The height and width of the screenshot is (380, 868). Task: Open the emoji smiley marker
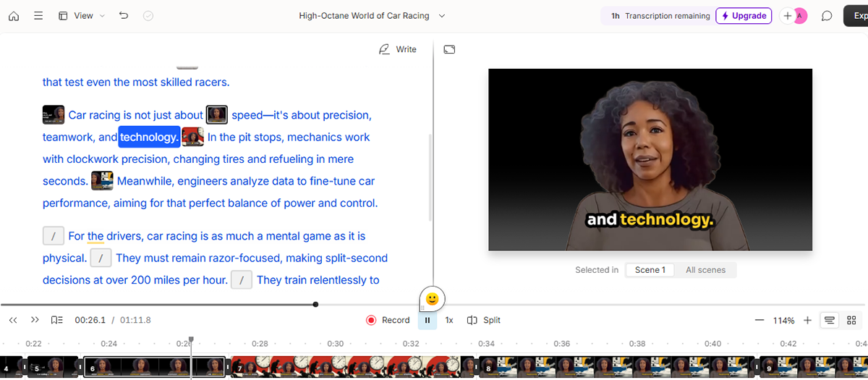point(432,298)
